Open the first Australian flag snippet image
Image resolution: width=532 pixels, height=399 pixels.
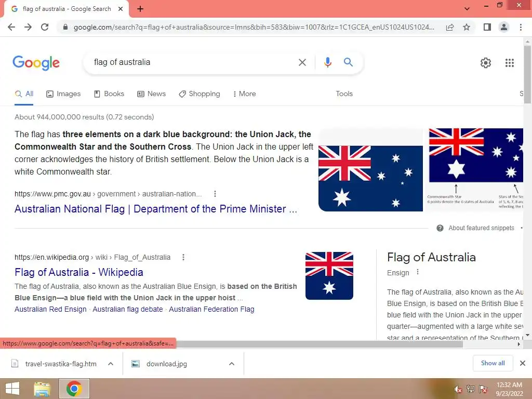click(370, 179)
